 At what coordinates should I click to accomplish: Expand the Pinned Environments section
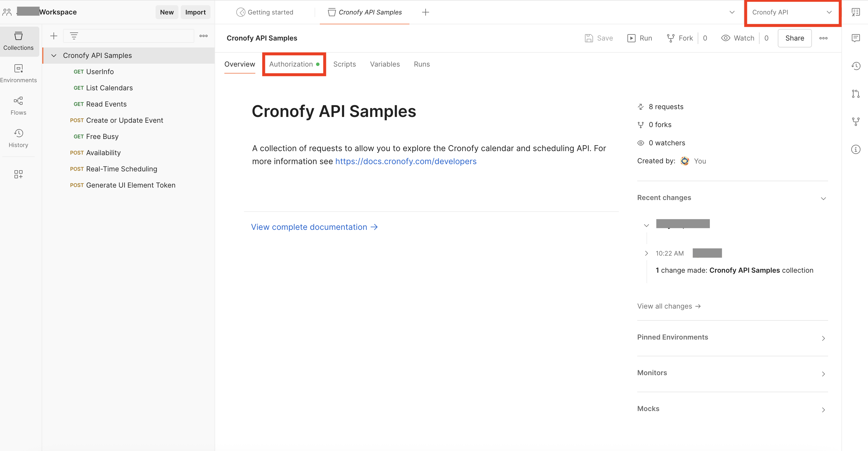tap(732, 337)
